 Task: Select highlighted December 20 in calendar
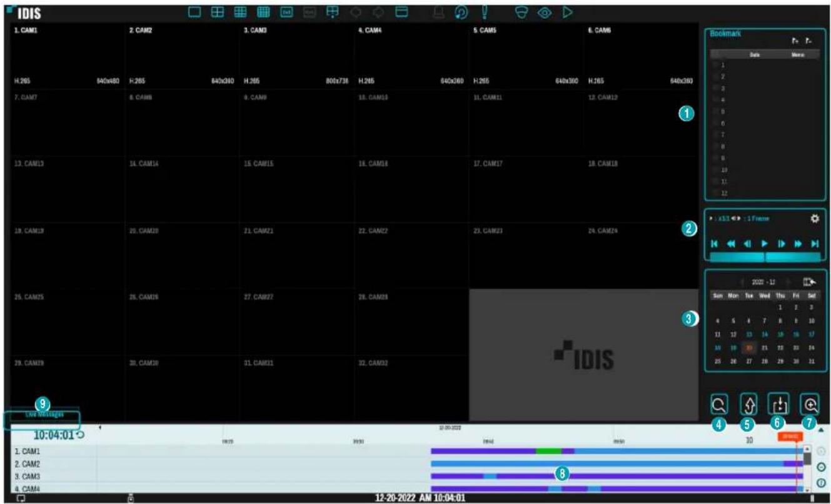pos(749,347)
